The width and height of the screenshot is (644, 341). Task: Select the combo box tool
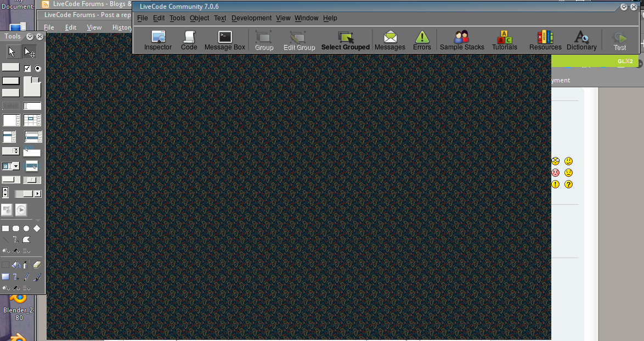coord(10,166)
